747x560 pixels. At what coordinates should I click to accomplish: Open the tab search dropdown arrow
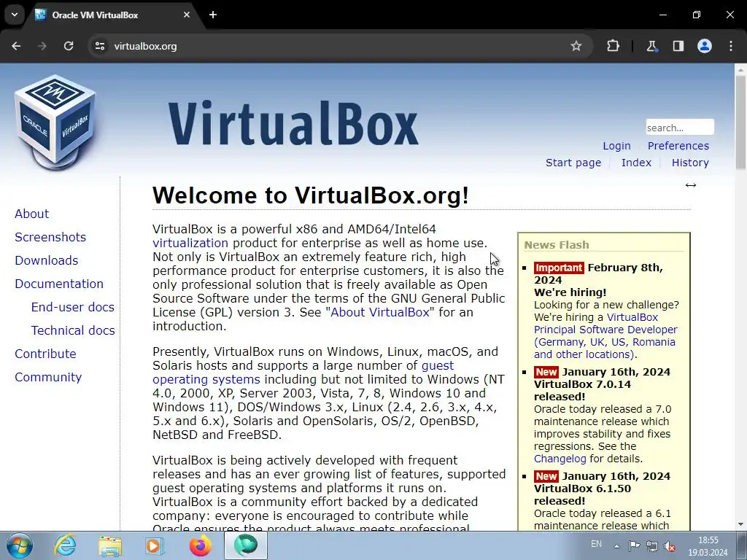coord(15,15)
